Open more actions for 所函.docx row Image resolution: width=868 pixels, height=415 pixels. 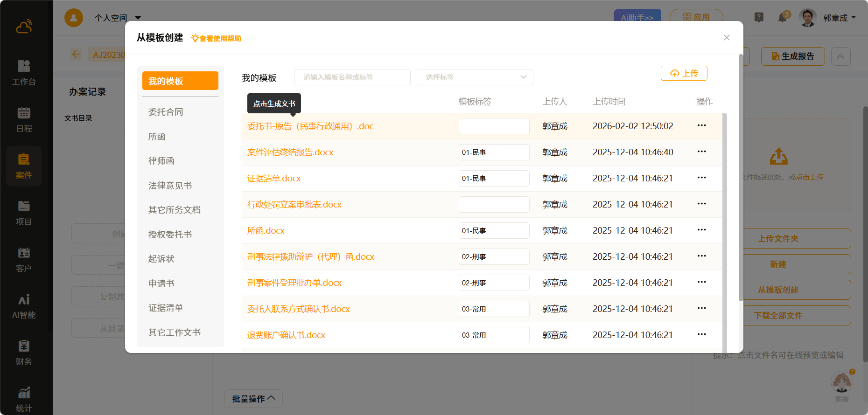[701, 230]
